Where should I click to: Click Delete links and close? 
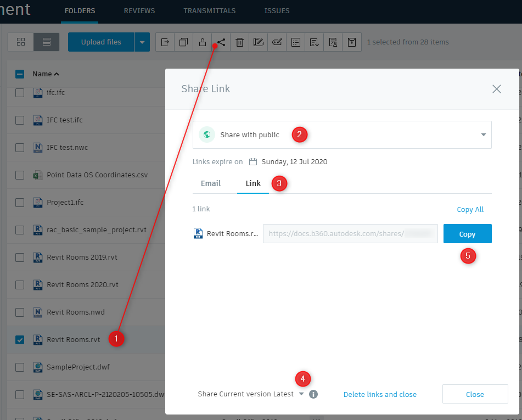pos(380,394)
